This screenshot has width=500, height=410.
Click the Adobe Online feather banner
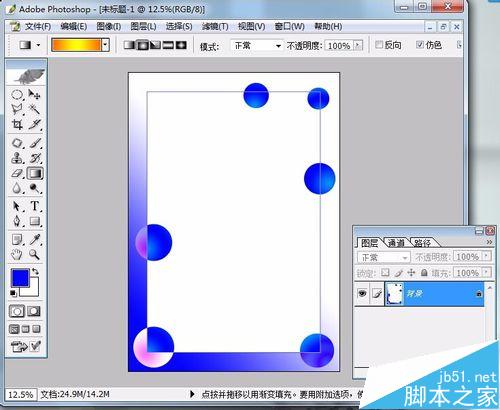(x=26, y=76)
